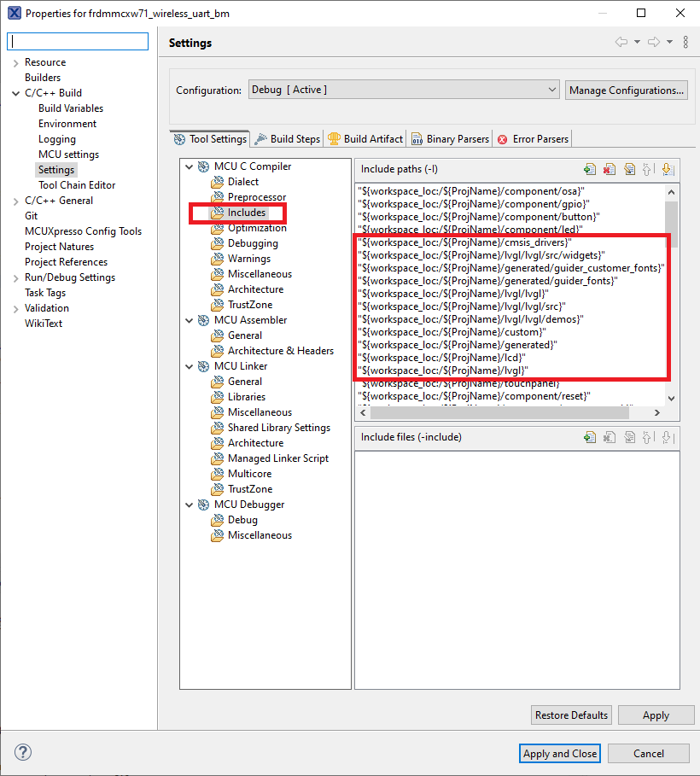Screen dimensions: 700x776
Task: Open Tool Chain Editor page
Action: click(77, 185)
